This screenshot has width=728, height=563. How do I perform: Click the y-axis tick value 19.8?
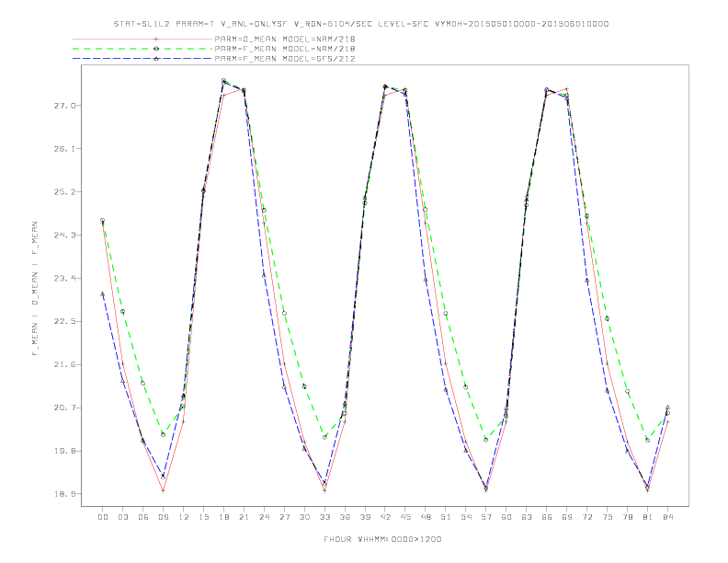[x=64, y=451]
